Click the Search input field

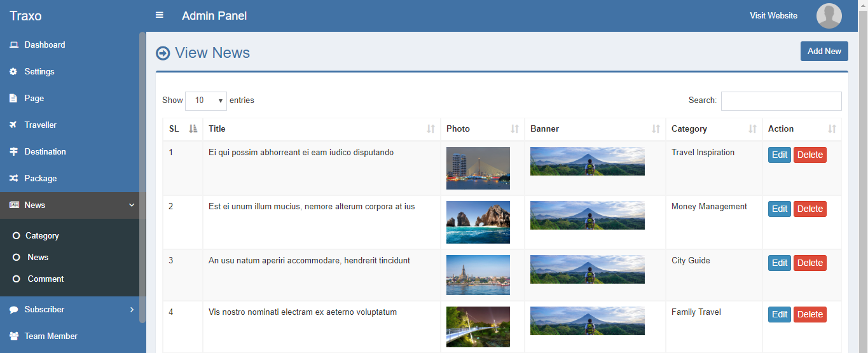coord(781,101)
